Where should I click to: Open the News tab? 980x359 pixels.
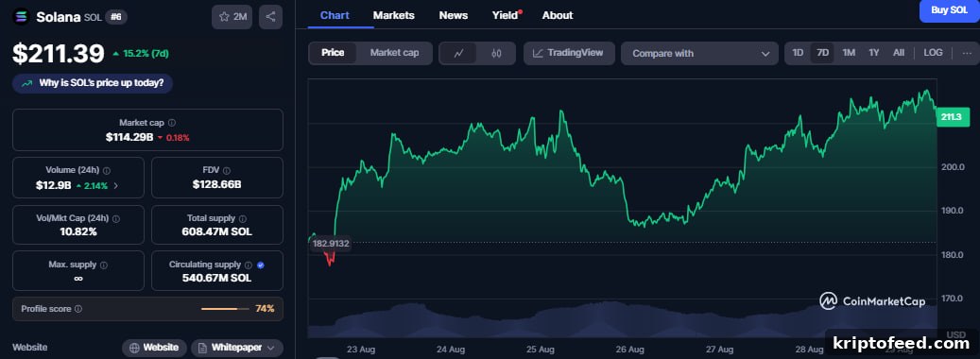pos(453,15)
